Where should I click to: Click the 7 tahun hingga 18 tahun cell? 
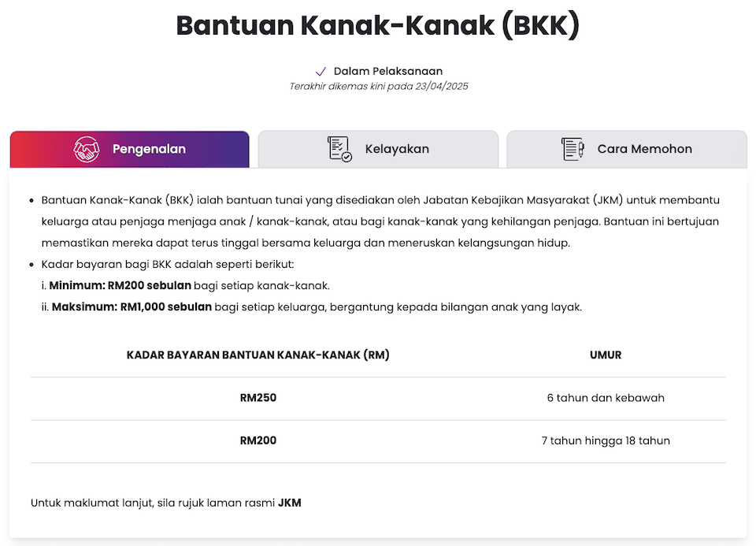click(x=606, y=440)
